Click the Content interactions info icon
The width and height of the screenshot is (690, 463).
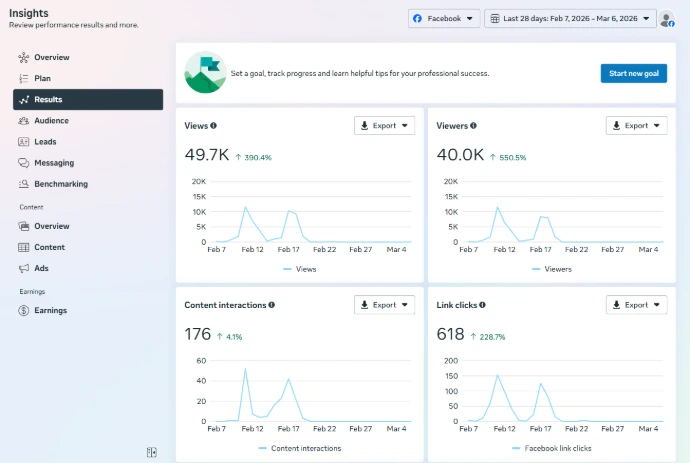tap(272, 305)
